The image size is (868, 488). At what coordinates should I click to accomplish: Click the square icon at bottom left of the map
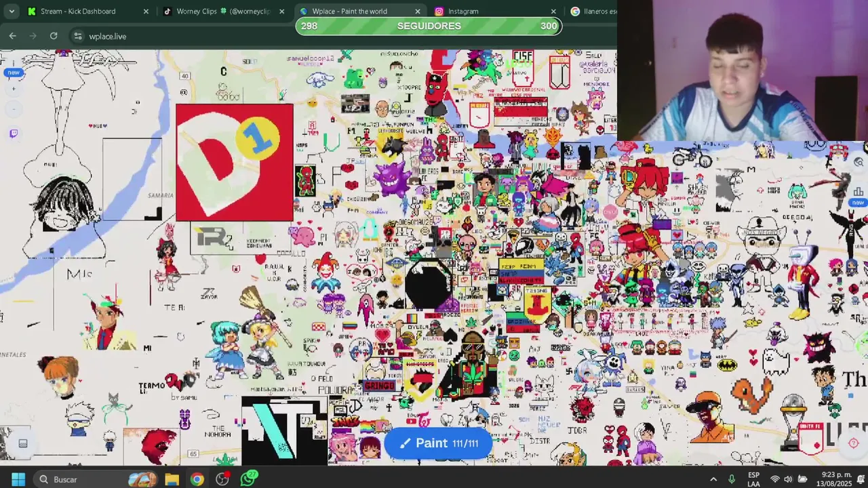click(22, 443)
